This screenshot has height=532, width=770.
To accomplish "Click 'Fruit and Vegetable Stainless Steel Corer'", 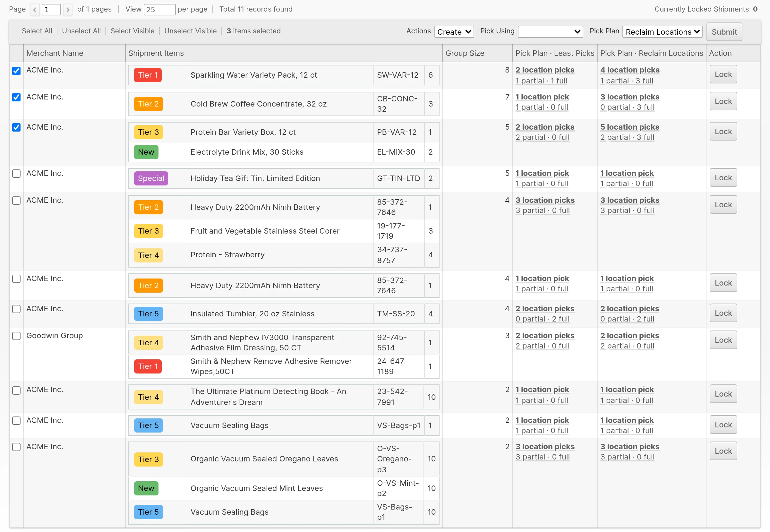I will 265,231.
